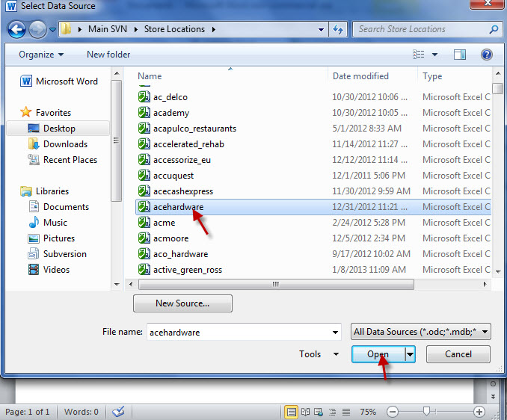Open the Tools dropdown menu
Image resolution: width=507 pixels, height=420 pixels.
click(x=319, y=354)
